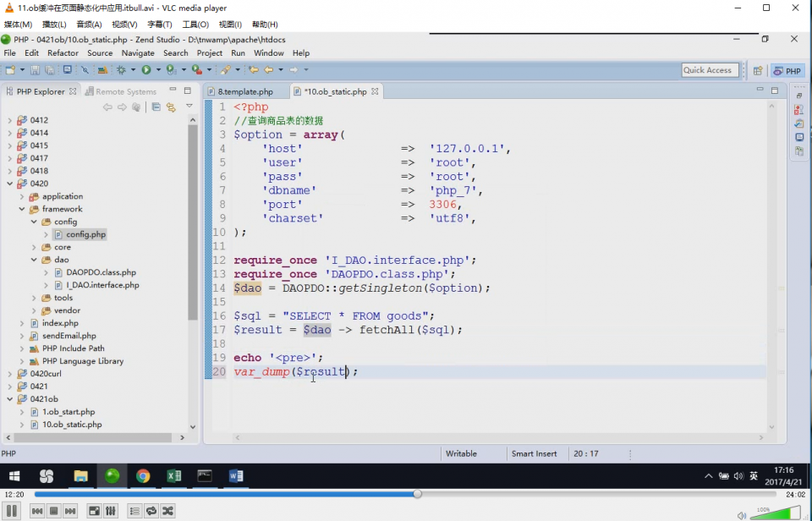The height and width of the screenshot is (521, 812).
Task: Open VLC 工具(O) menu
Action: pyautogui.click(x=195, y=25)
